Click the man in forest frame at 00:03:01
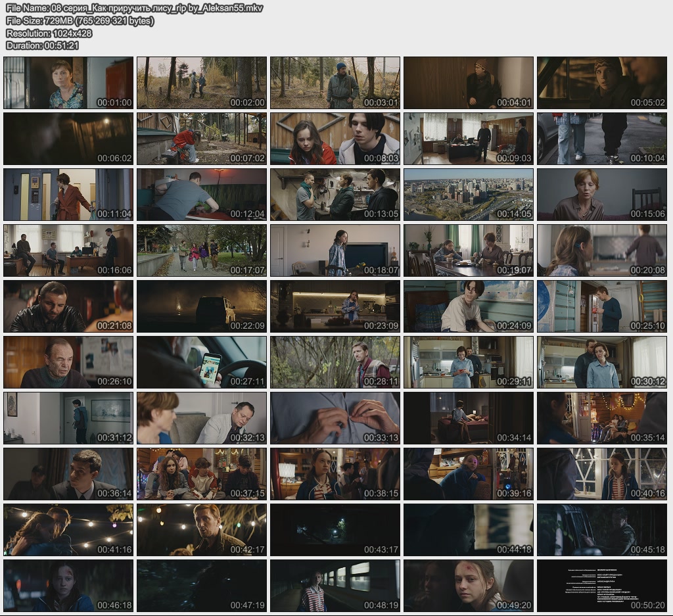The height and width of the screenshot is (616, 673). (335, 83)
